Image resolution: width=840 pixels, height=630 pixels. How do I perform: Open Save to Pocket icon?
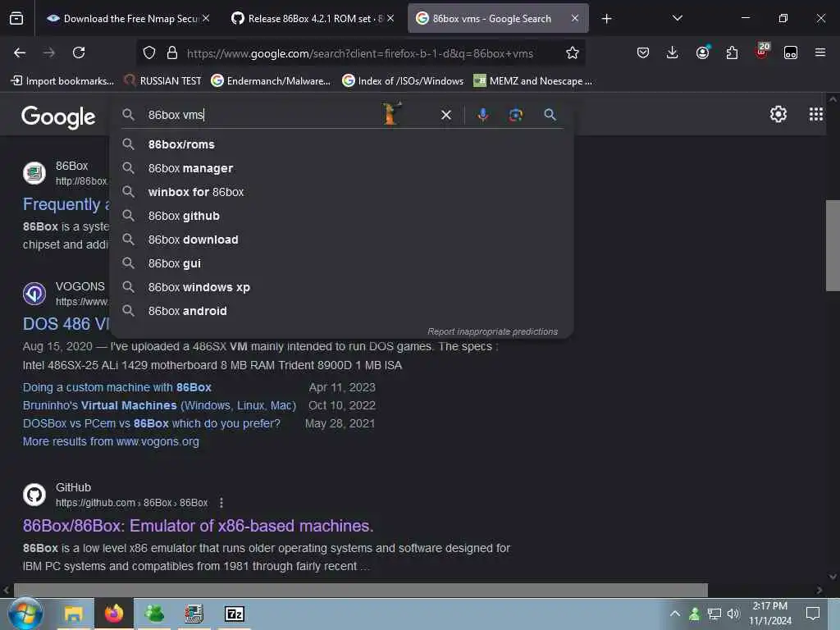[643, 52]
